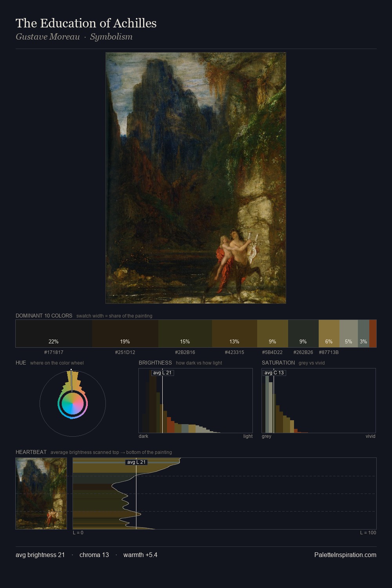
Task: Click the hex label #5B4D22
Action: (272, 352)
